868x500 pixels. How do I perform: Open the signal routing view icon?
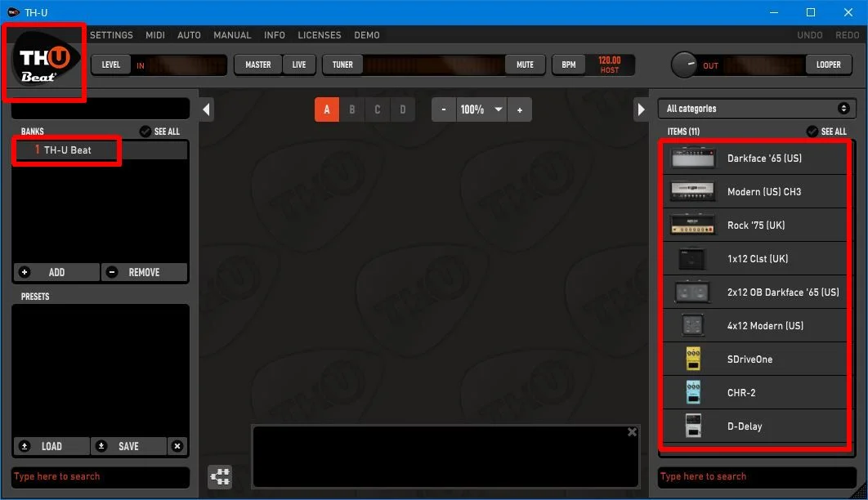tap(221, 477)
